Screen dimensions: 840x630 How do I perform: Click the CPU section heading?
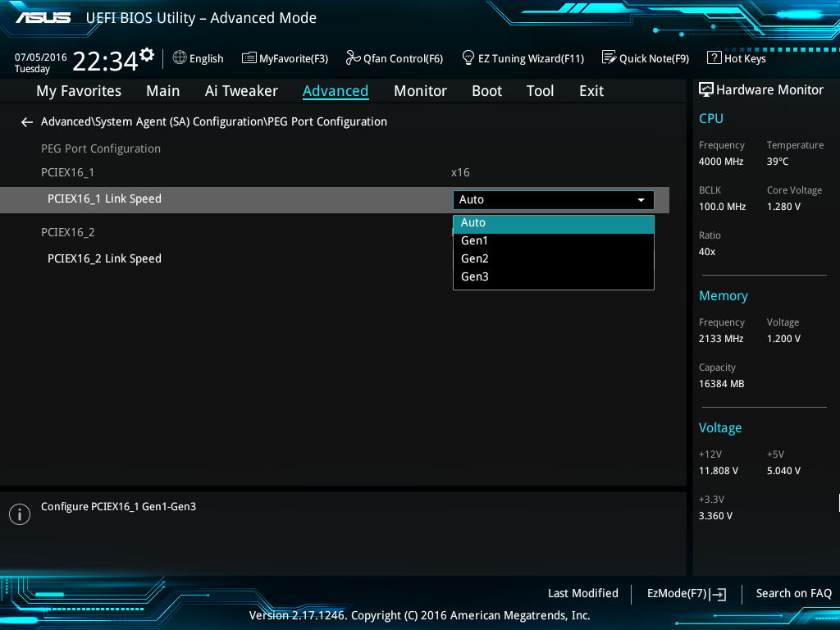711,118
